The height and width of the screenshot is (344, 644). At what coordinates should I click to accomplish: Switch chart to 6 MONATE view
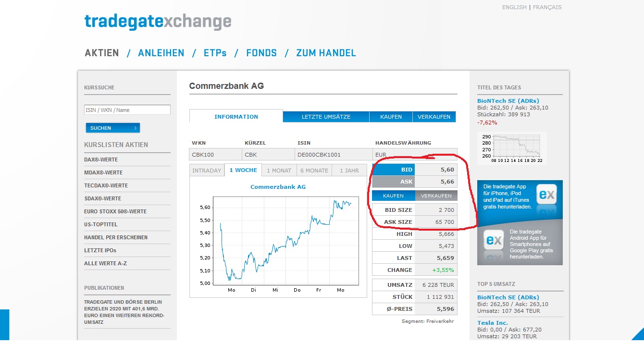[x=314, y=170]
